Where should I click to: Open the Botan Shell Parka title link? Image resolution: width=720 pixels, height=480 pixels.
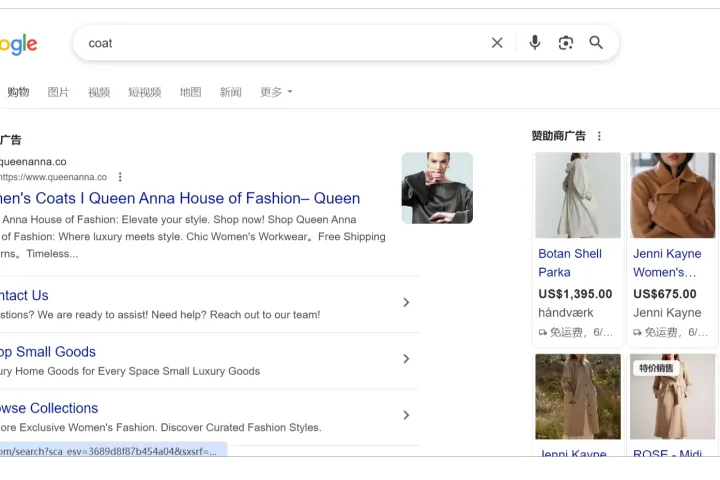(570, 263)
